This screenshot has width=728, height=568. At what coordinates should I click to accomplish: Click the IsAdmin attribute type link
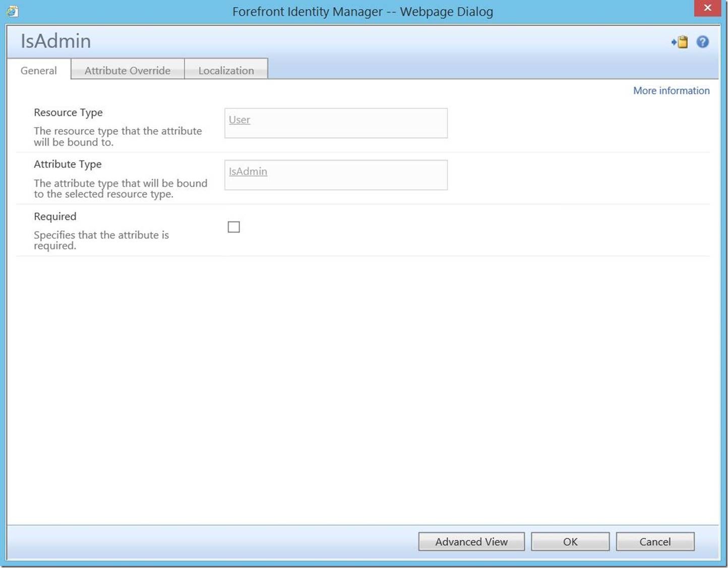click(x=248, y=172)
